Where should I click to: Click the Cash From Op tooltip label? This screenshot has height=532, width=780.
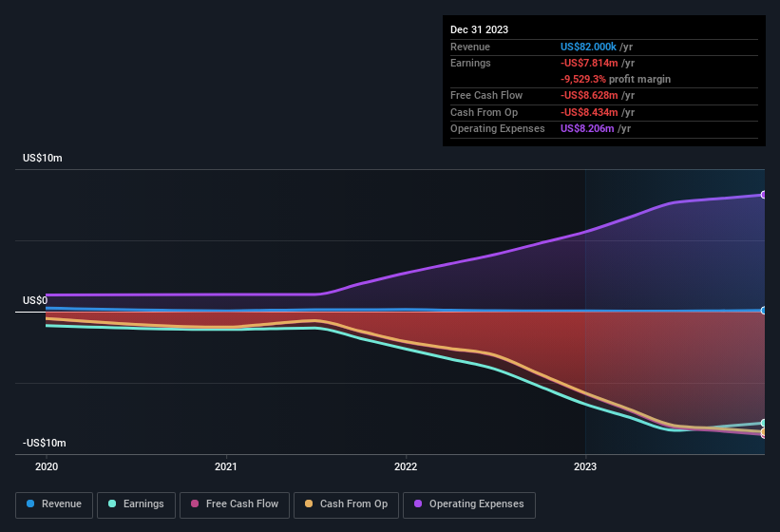[x=484, y=112]
